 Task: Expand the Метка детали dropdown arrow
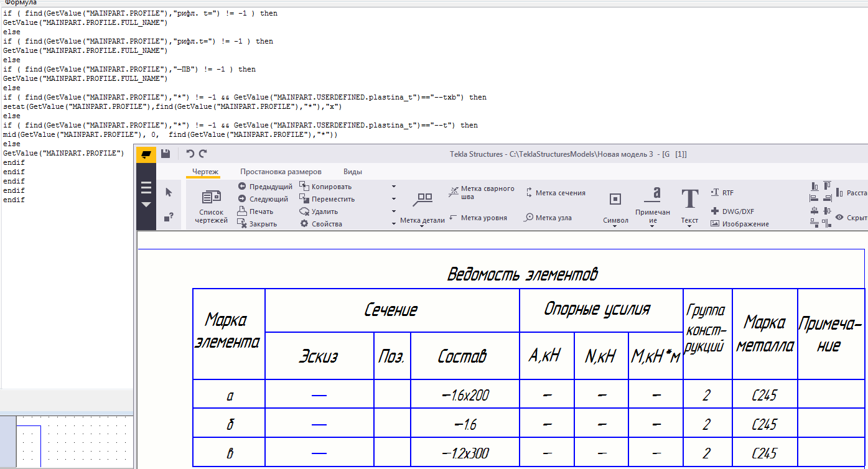coord(422,227)
